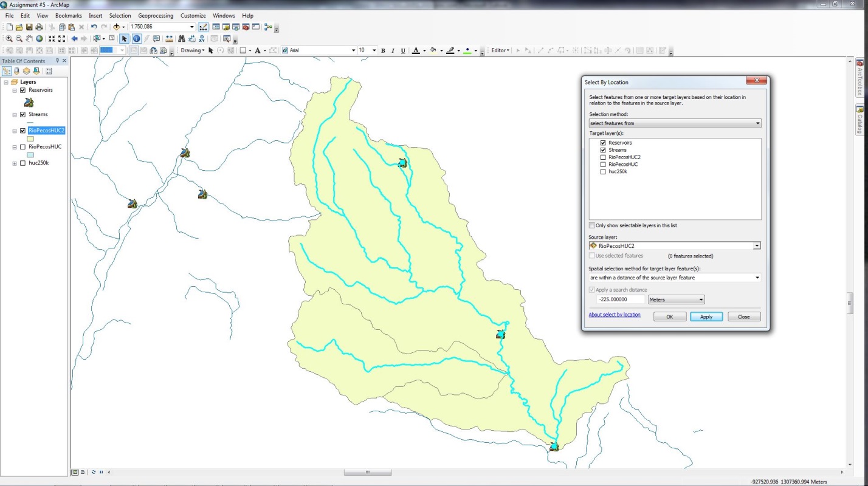Click List By Selection icon
868x486 pixels.
click(x=36, y=71)
